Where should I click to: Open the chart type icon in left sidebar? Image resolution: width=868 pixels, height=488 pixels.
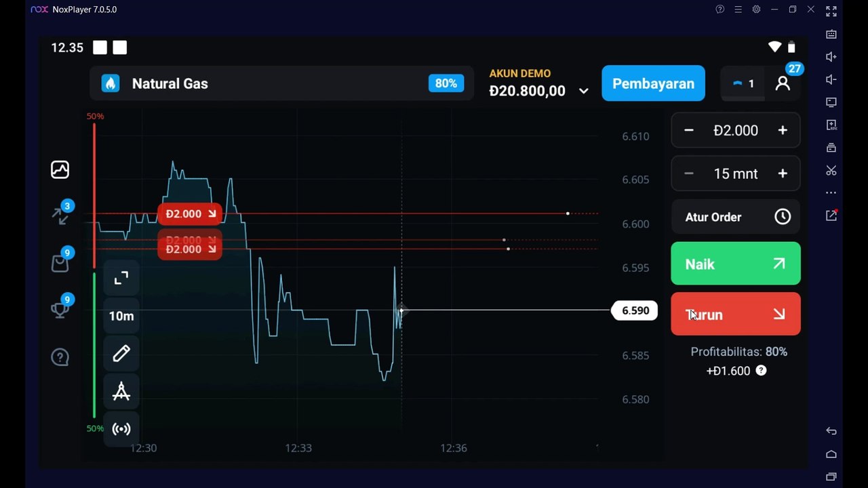tap(60, 169)
